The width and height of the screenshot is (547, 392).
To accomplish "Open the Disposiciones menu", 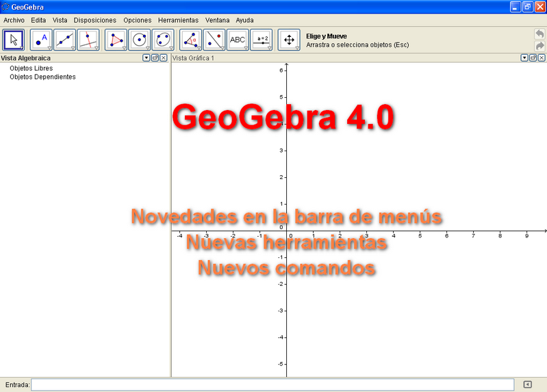I will click(95, 21).
